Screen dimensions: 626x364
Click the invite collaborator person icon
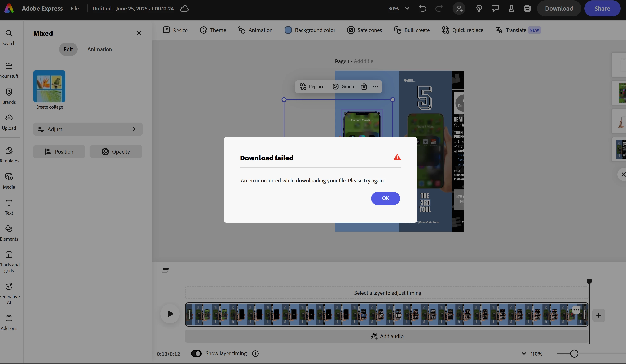[459, 9]
